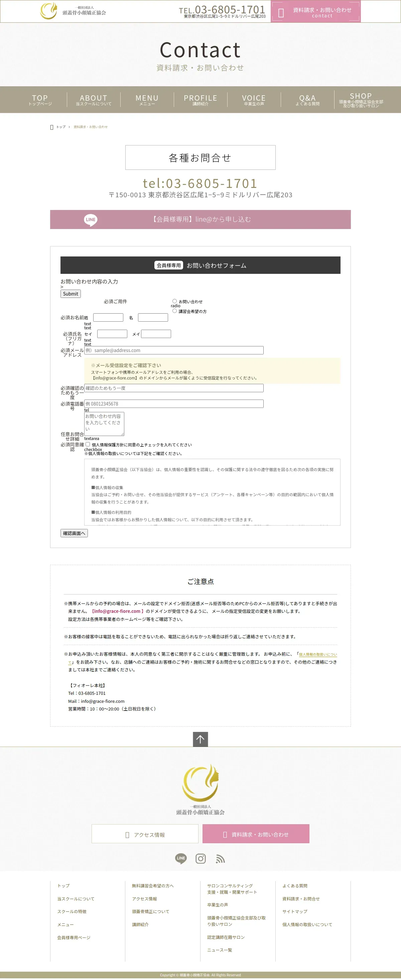
Task: Open footer link サイトマップ
Action: [295, 911]
